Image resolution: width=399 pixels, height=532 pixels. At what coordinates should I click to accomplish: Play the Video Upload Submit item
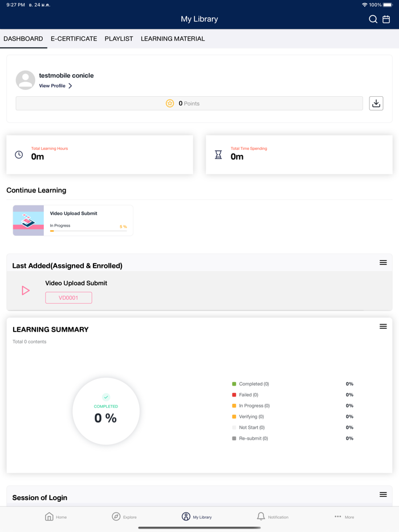pos(26,290)
